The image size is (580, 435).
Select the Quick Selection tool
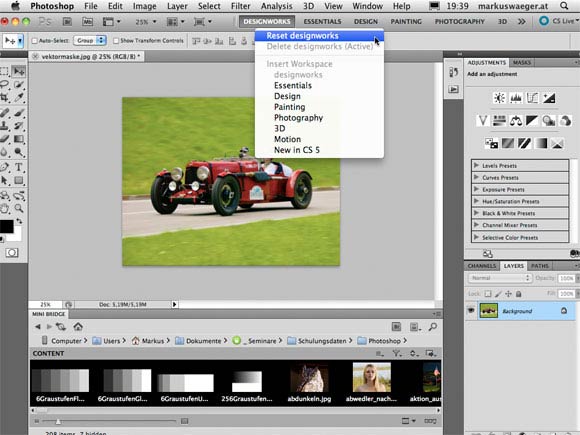(18, 84)
